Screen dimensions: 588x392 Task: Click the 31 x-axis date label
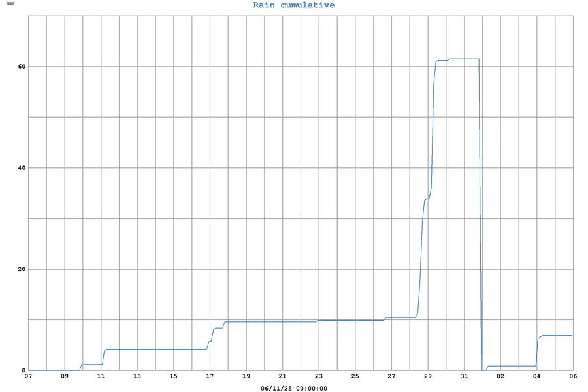(464, 377)
